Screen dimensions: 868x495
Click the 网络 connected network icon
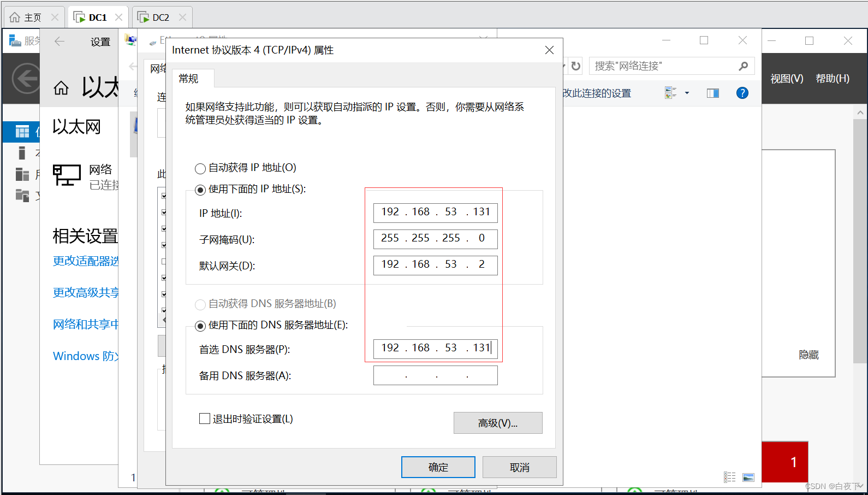tap(67, 176)
